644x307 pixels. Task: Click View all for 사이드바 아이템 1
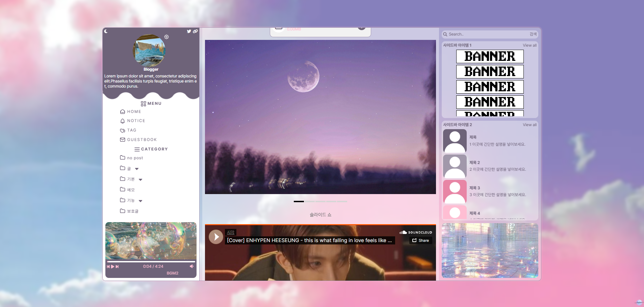pyautogui.click(x=530, y=45)
